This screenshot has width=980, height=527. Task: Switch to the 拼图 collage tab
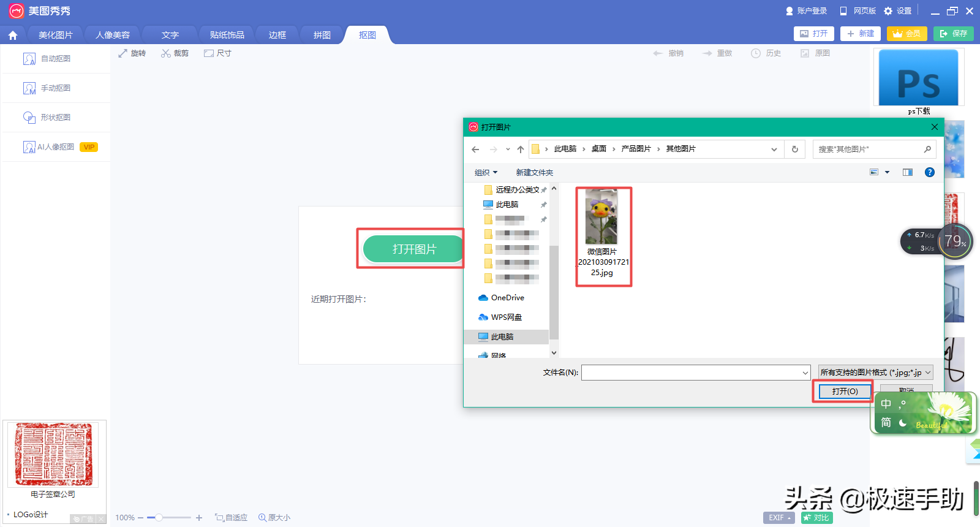pos(322,35)
